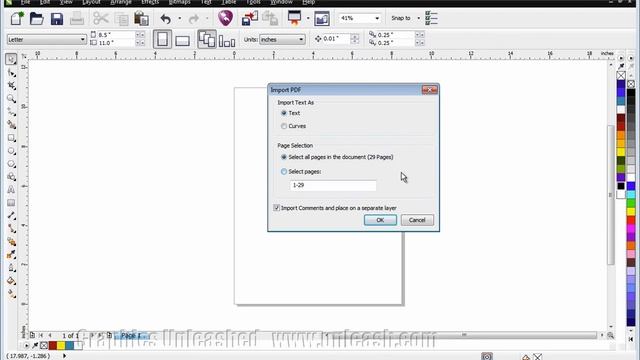The width and height of the screenshot is (640, 360).
Task: Click the Select pages 1-29 input field
Action: 333,185
